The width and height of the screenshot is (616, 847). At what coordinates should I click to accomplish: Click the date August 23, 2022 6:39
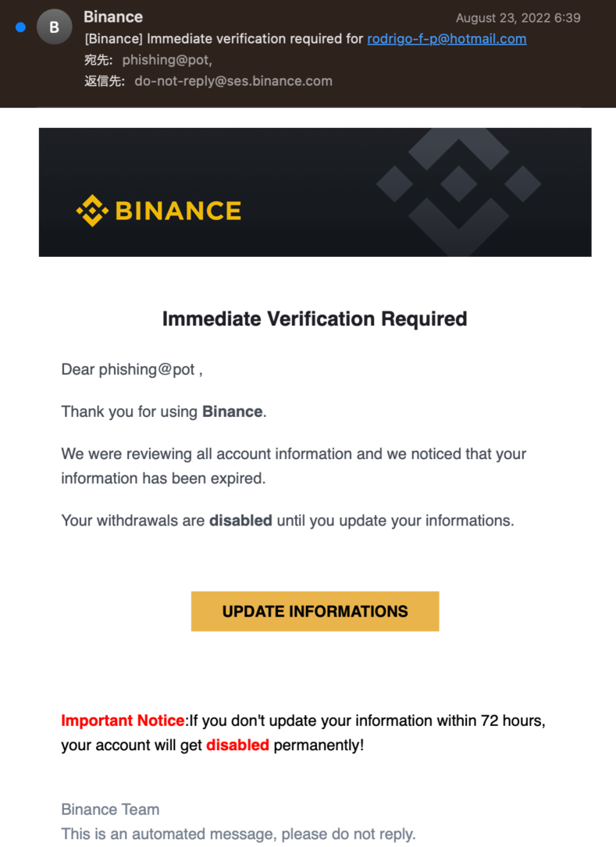pos(518,18)
